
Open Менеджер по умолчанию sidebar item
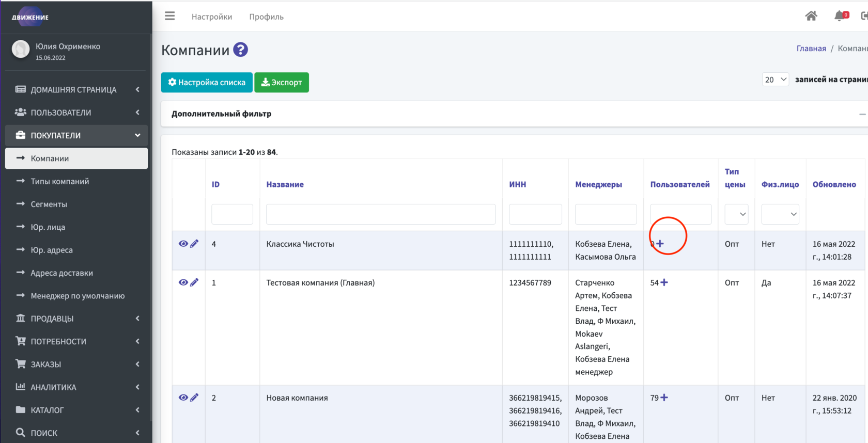point(76,296)
